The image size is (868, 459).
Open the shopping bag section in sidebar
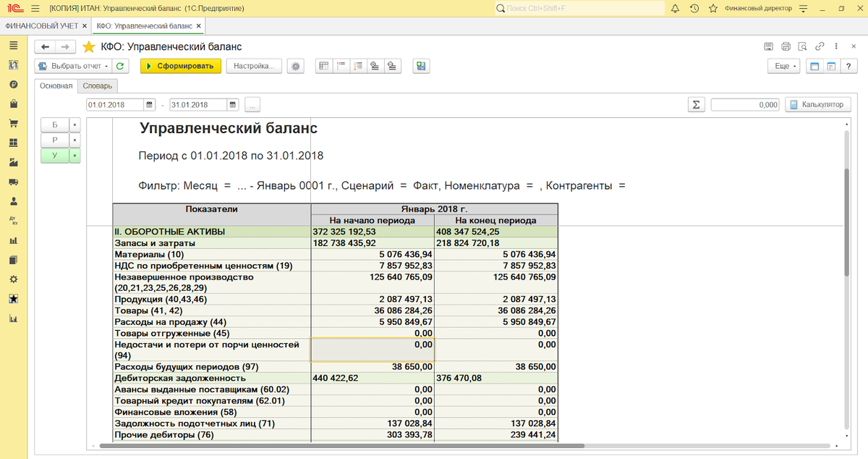(13, 104)
